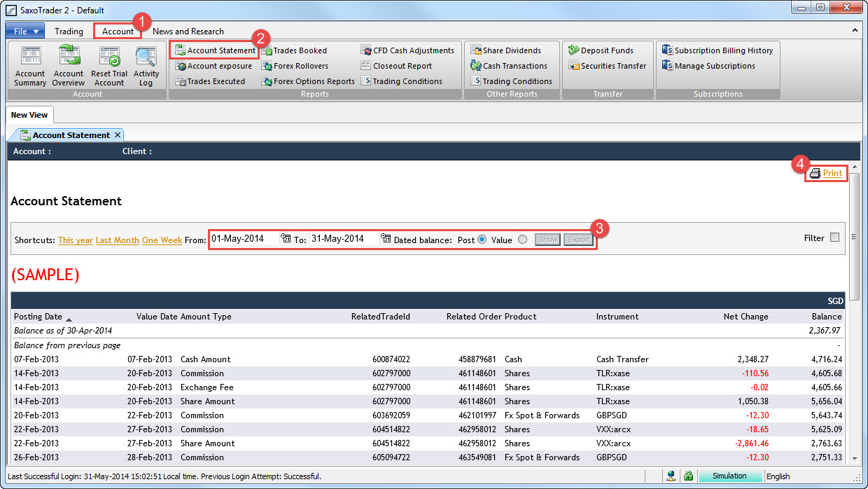Select the Value dated balance option
The image size is (868, 489).
point(522,240)
